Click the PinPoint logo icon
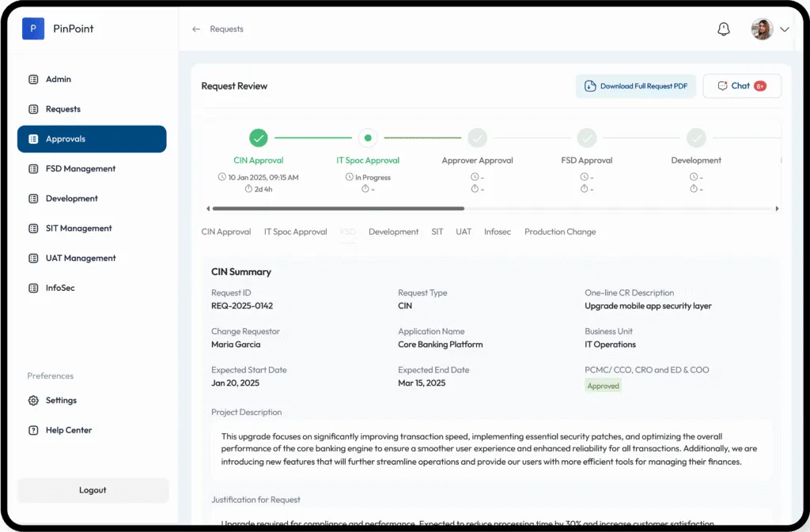Image resolution: width=810 pixels, height=532 pixels. [x=32, y=29]
